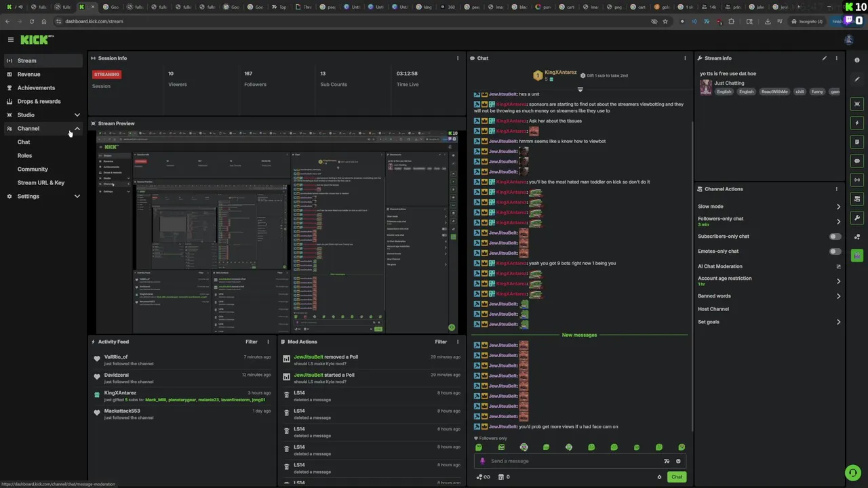Click the ReactWithMe stream tag
Image resolution: width=868 pixels, height=488 pixels.
[774, 91]
